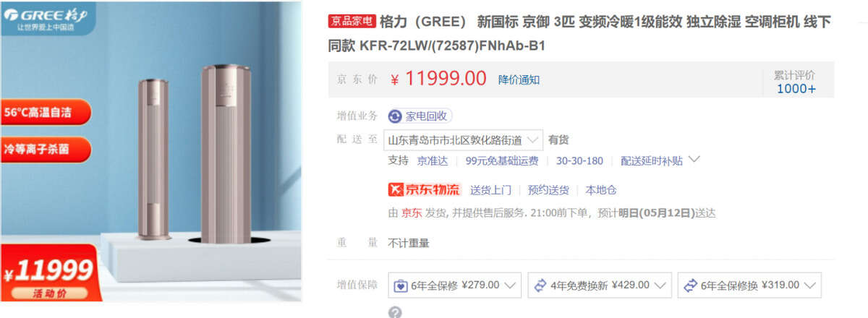Open the 4年免费换新 ¥429.00 dropdown
The width and height of the screenshot is (868, 318).
click(600, 285)
